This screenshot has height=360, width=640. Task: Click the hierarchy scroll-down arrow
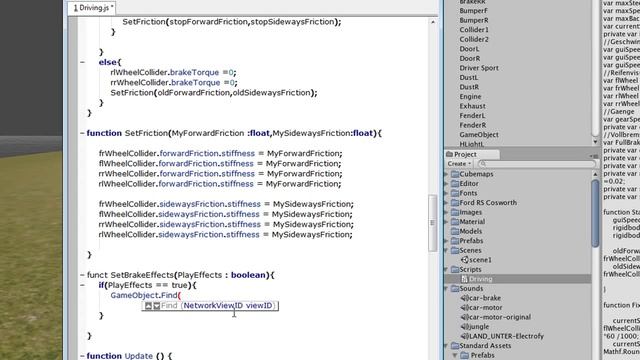point(595,142)
